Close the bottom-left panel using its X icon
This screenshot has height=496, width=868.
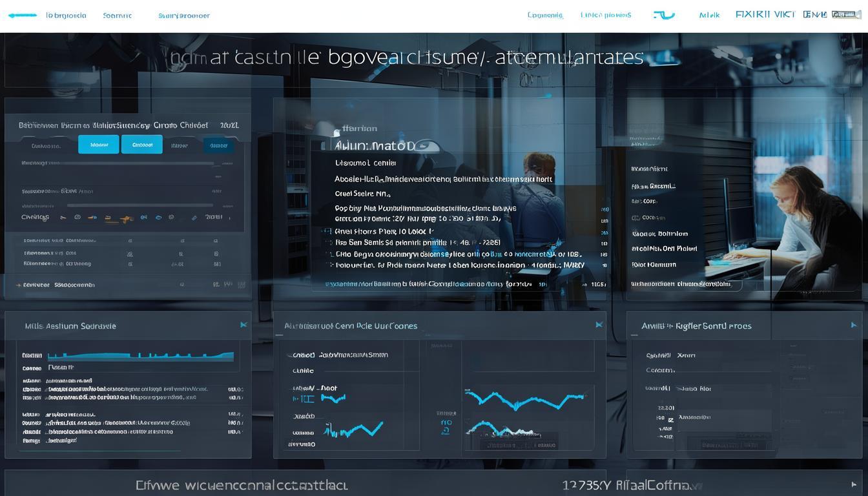(x=243, y=325)
